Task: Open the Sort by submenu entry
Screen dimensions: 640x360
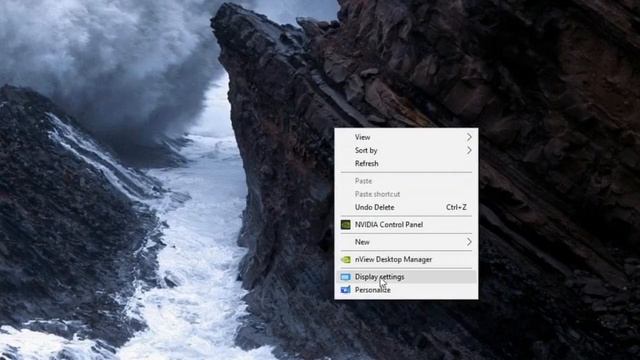Action: (406, 150)
